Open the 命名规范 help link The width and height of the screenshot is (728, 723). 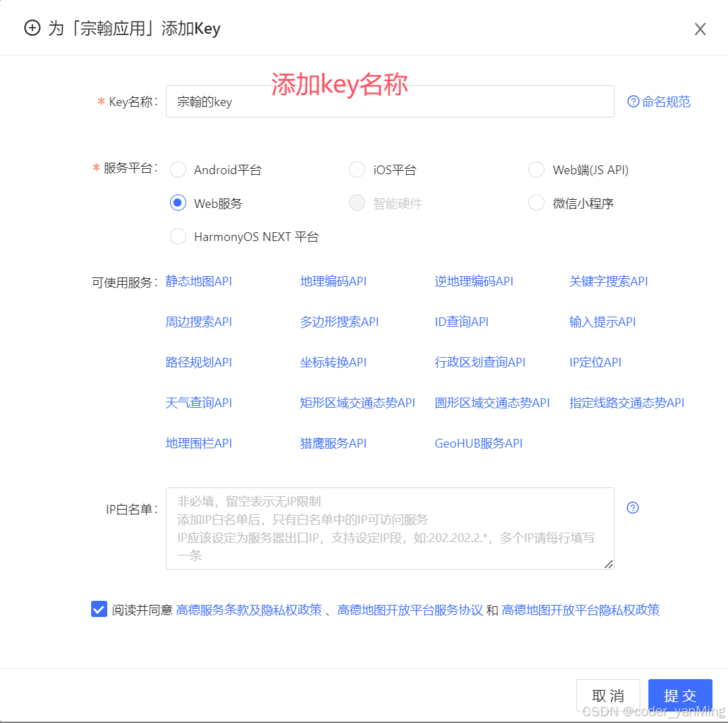coord(659,101)
